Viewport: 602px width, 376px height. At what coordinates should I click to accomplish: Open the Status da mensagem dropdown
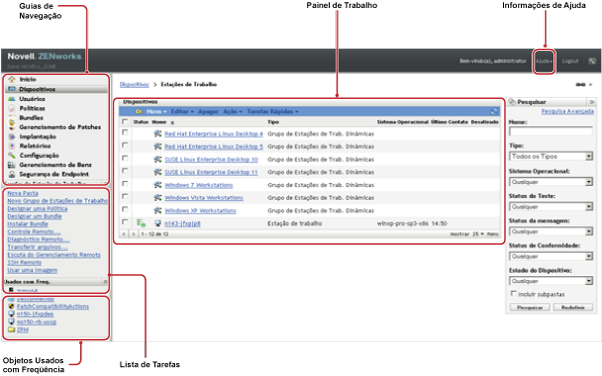pos(551,232)
